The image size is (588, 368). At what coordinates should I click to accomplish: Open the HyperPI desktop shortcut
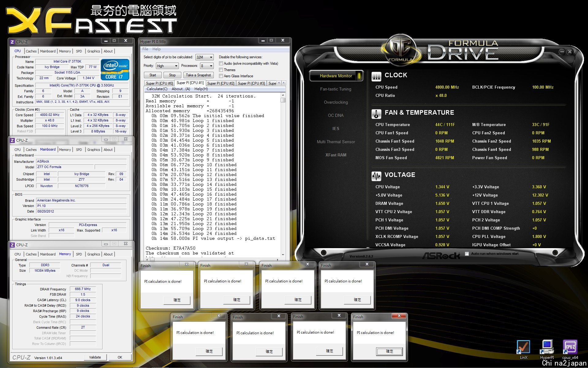coord(547,350)
